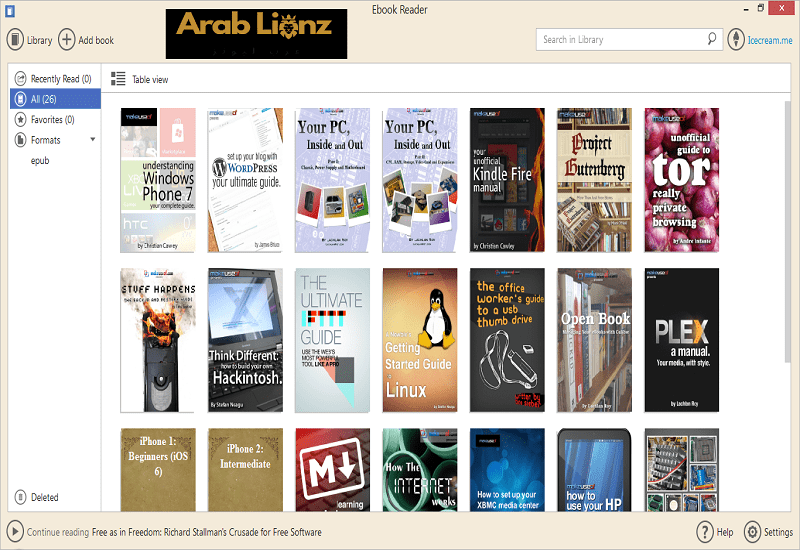This screenshot has height=550, width=800.
Task: Open the Help question mark icon
Action: pyautogui.click(x=705, y=532)
